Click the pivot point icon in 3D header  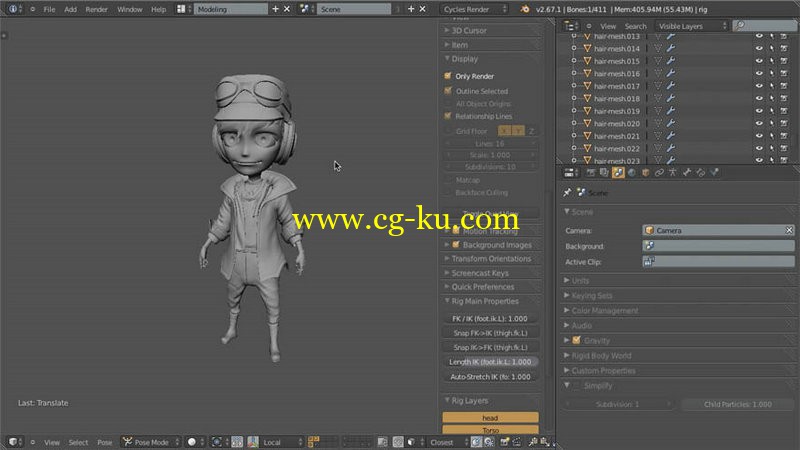216,442
